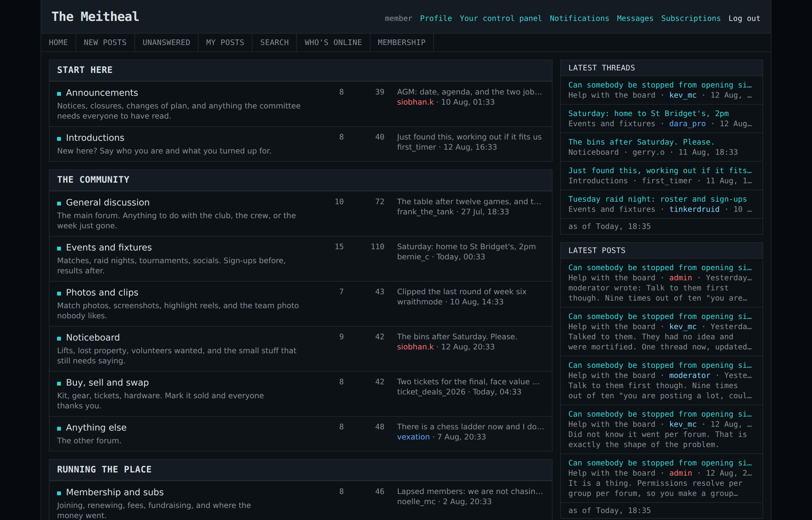Open the Events and fixtures forum

click(109, 248)
